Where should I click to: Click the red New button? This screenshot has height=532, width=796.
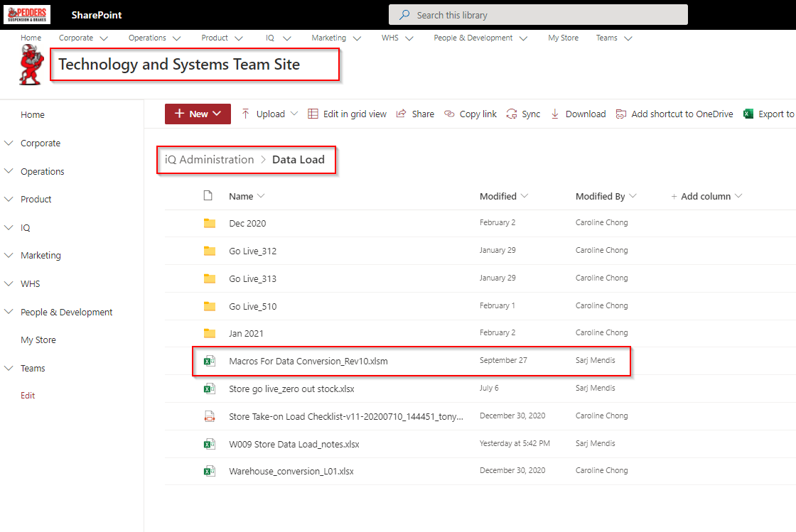click(198, 114)
